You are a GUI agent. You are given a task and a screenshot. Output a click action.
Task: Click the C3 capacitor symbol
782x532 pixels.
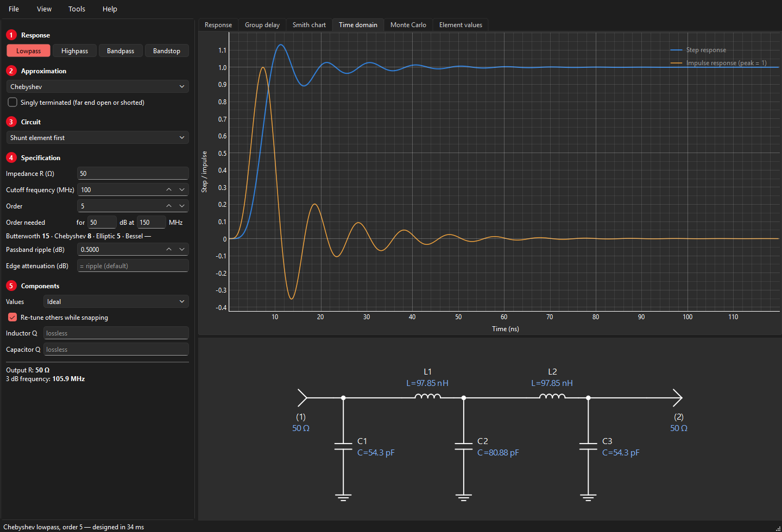[x=588, y=446]
